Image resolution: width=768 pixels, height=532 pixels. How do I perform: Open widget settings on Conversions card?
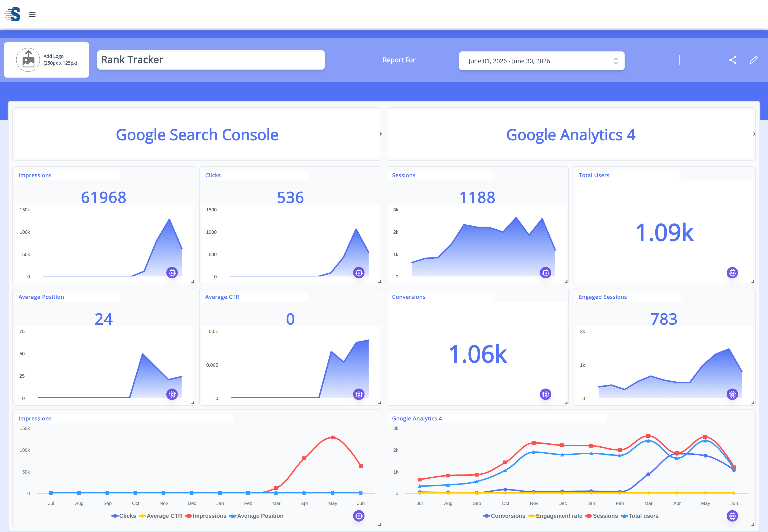coord(546,394)
